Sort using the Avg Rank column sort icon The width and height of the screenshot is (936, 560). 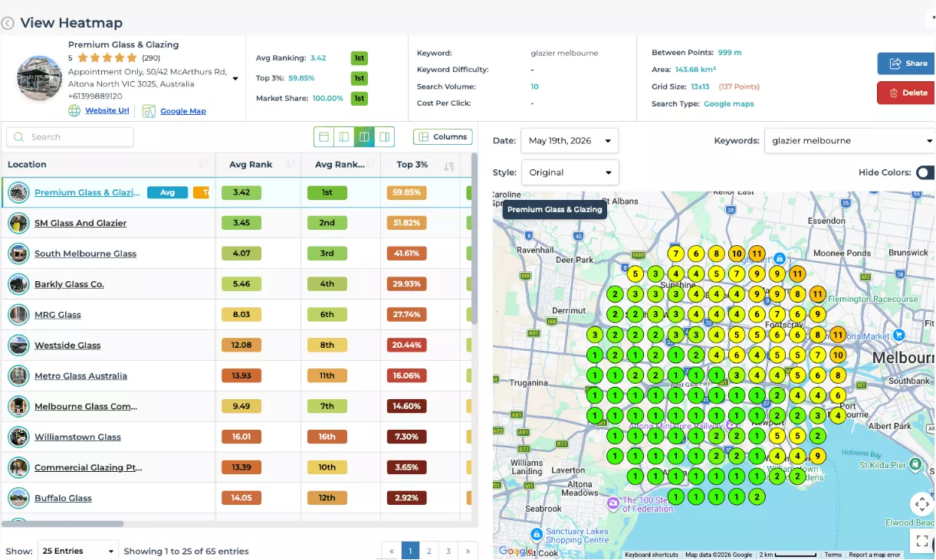pyautogui.click(x=291, y=165)
